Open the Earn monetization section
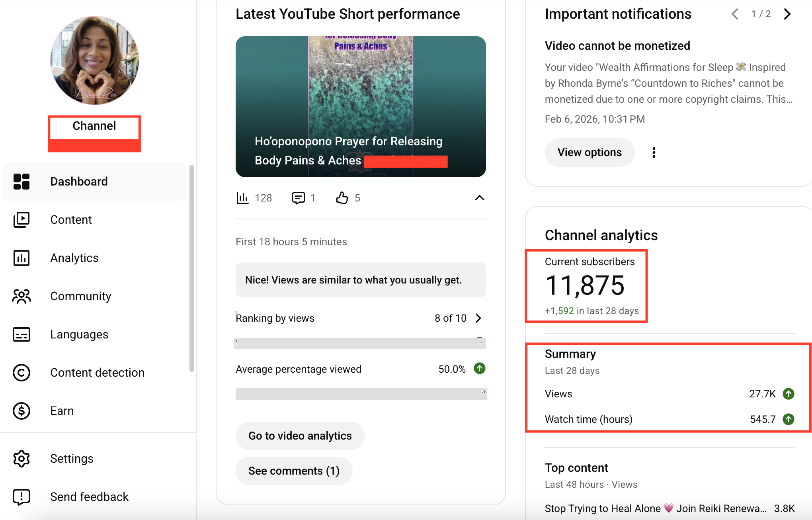This screenshot has width=812, height=520. [62, 411]
